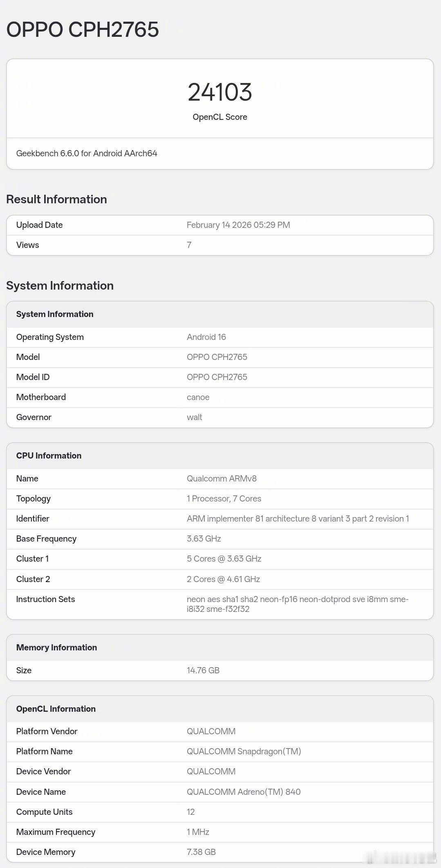Image resolution: width=441 pixels, height=868 pixels.
Task: Click the walt governor value
Action: (195, 417)
